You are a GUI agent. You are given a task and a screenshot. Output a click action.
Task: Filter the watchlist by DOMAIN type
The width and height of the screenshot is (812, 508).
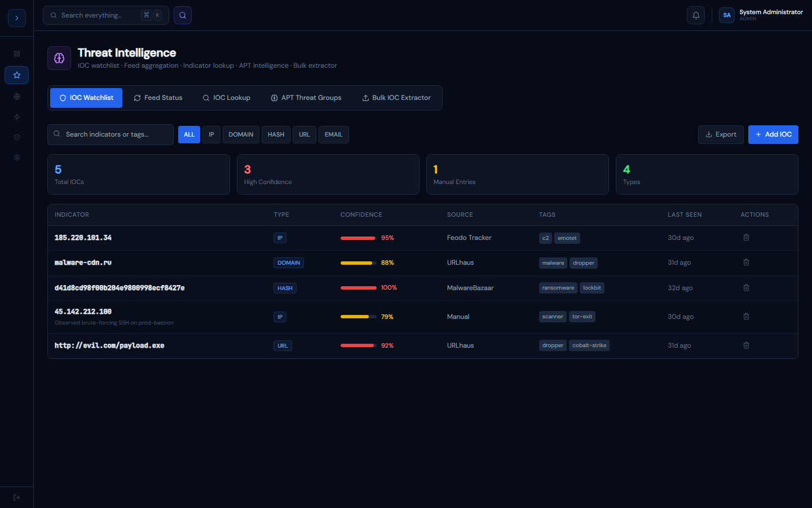[x=241, y=134]
